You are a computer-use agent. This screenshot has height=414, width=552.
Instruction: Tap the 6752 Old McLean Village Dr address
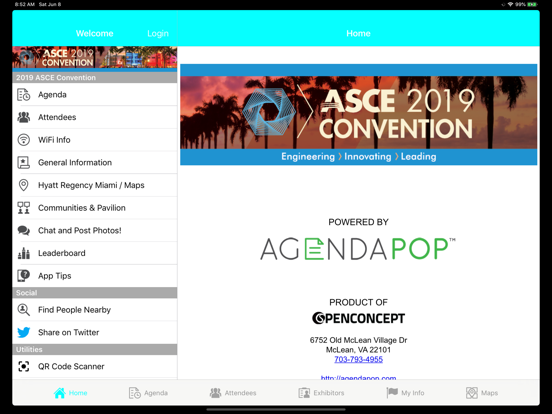click(358, 340)
